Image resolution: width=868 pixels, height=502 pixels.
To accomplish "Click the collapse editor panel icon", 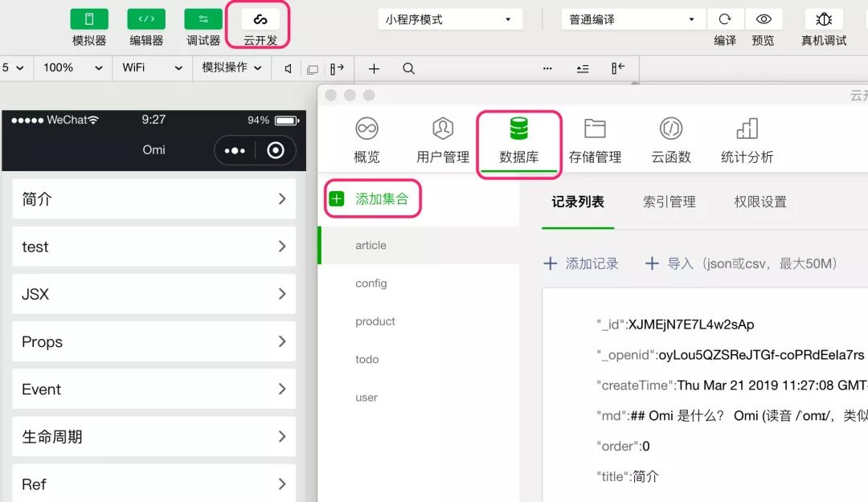I will 618,68.
